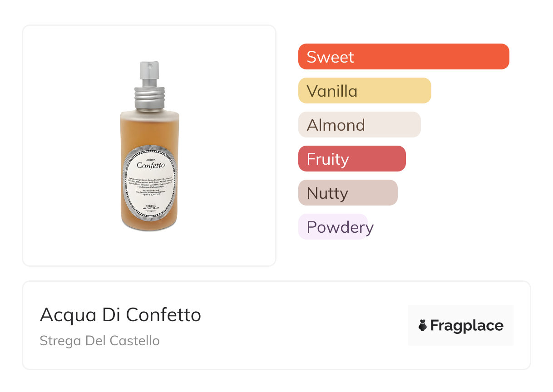This screenshot has width=553, height=392.
Task: Click the Confetto heading on the bottle label
Action: 150,166
